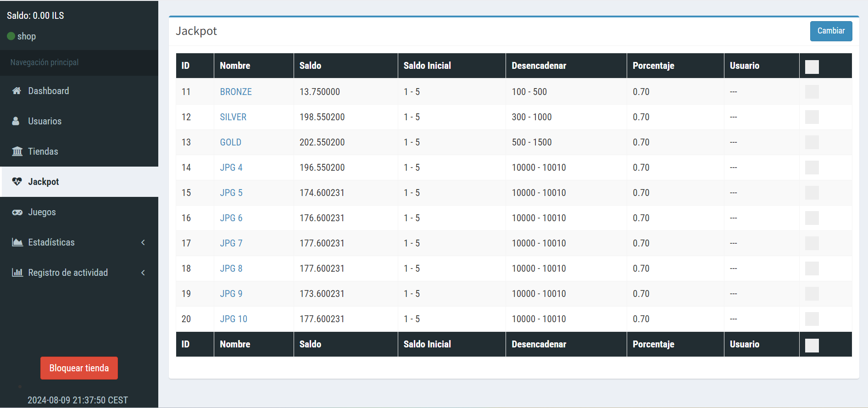Click the Dashboard home icon
Viewport: 868px width, 408px height.
[x=17, y=91]
